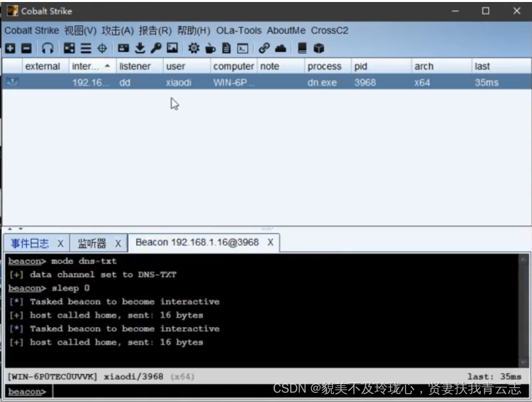Sort by the listener column header
The height and width of the screenshot is (402, 532).
(x=140, y=66)
